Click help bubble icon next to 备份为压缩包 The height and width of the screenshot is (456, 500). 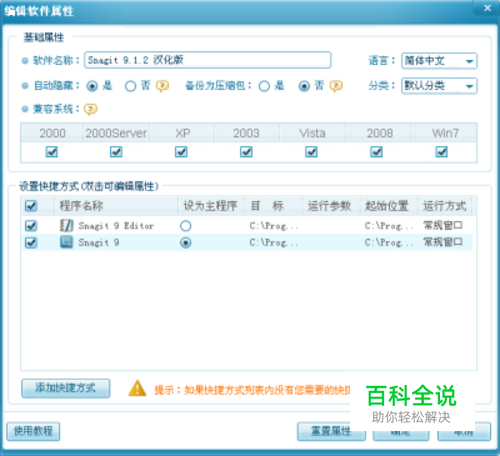[x=336, y=86]
